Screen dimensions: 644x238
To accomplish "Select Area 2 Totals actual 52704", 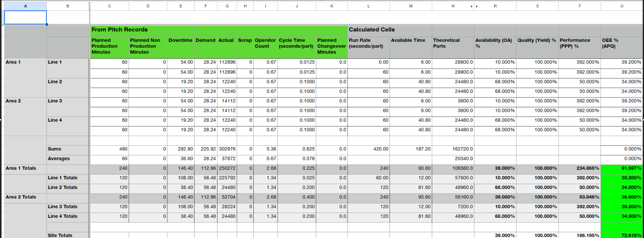I will tap(227, 197).
